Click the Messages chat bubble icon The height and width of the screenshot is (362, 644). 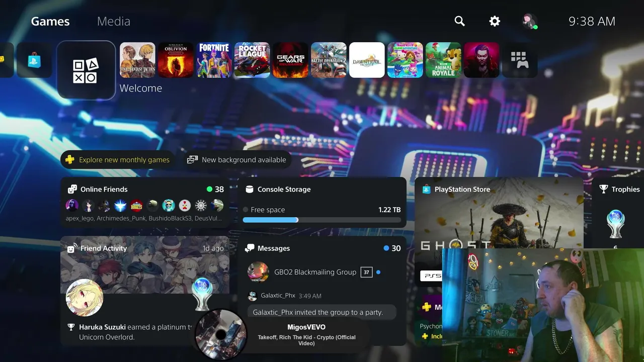click(249, 248)
